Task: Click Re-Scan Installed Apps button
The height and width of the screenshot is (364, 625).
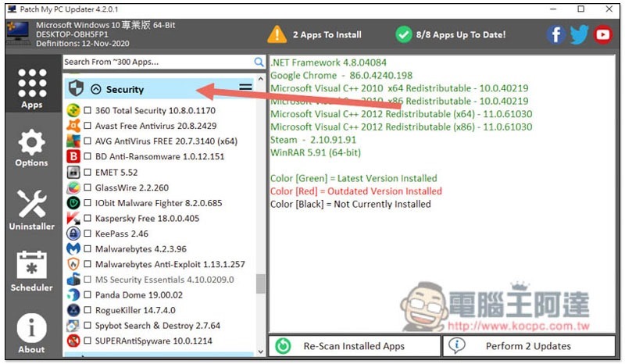Action: tap(355, 346)
